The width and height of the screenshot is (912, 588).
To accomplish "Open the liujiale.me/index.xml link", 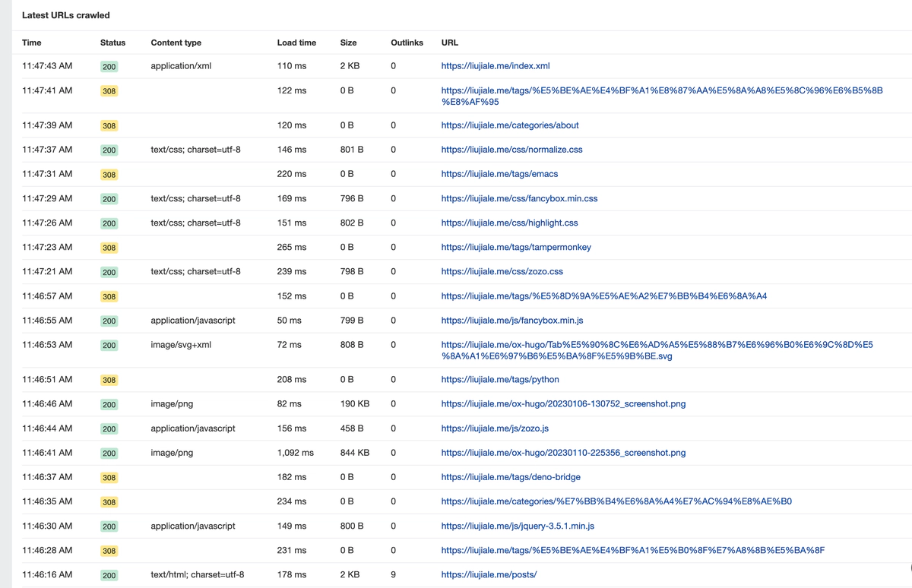I will 495,66.
